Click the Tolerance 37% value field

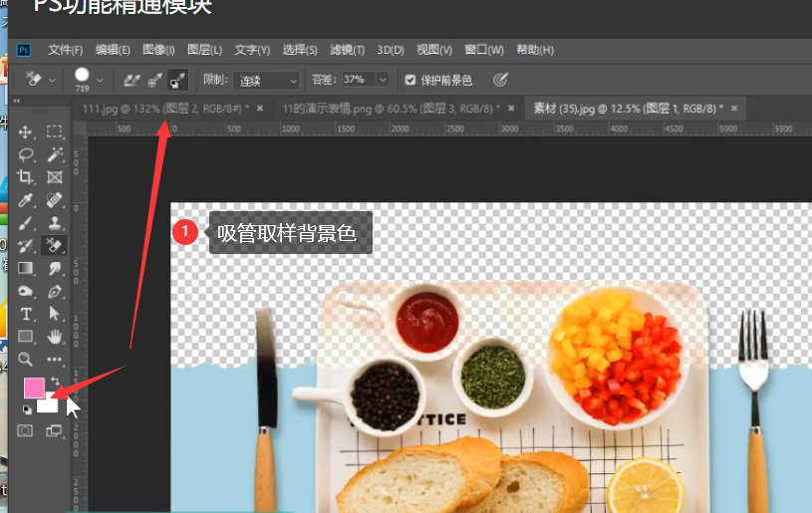359,80
